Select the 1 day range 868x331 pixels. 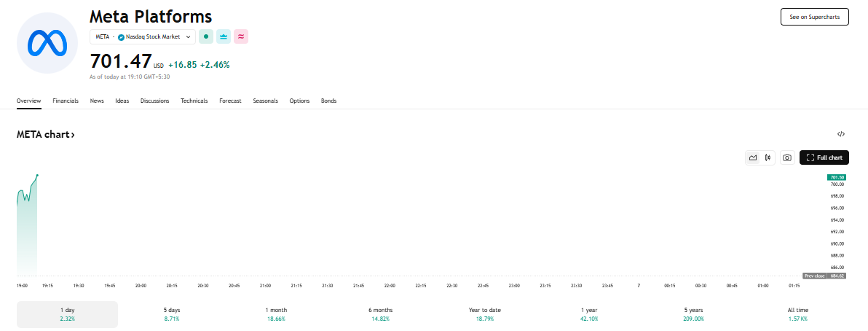[67, 314]
